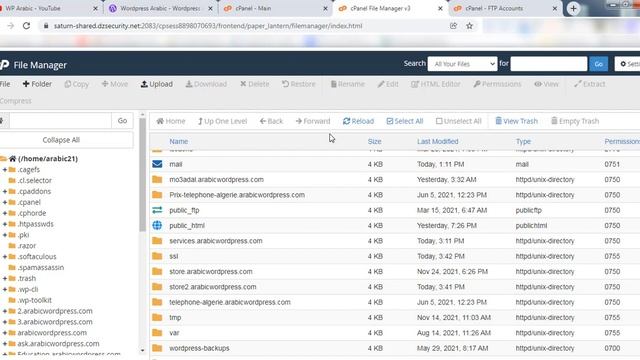Click Collapse All in the folder tree
The width and height of the screenshot is (640, 360).
(61, 140)
